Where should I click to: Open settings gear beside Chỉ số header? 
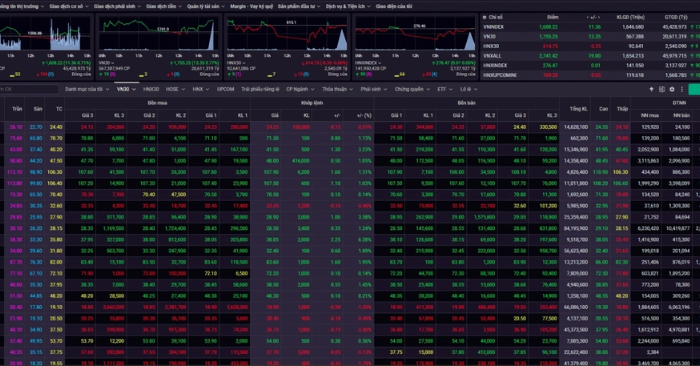pos(484,17)
